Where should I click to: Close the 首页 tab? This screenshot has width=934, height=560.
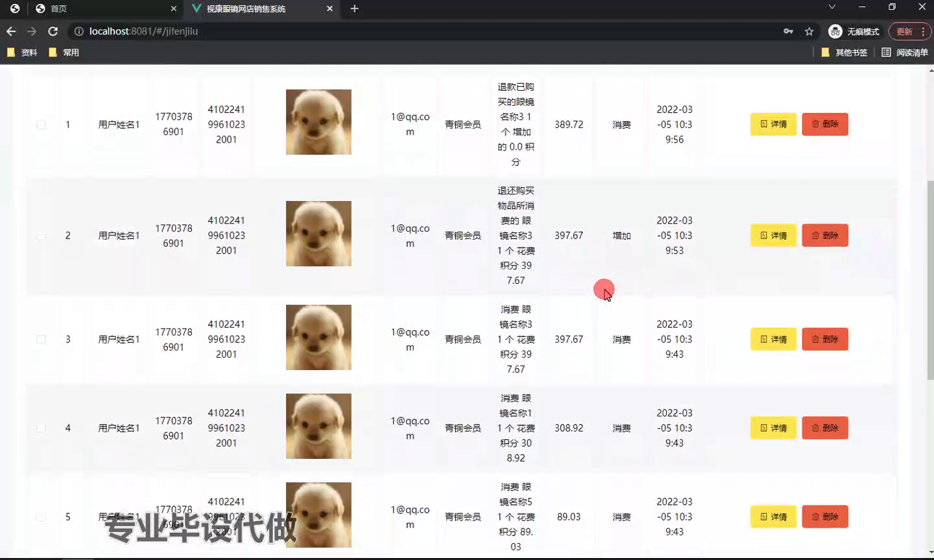click(x=174, y=8)
